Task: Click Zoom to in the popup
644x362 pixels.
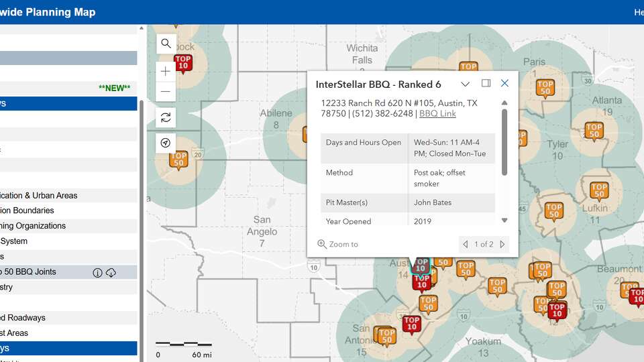Action: [x=338, y=245]
